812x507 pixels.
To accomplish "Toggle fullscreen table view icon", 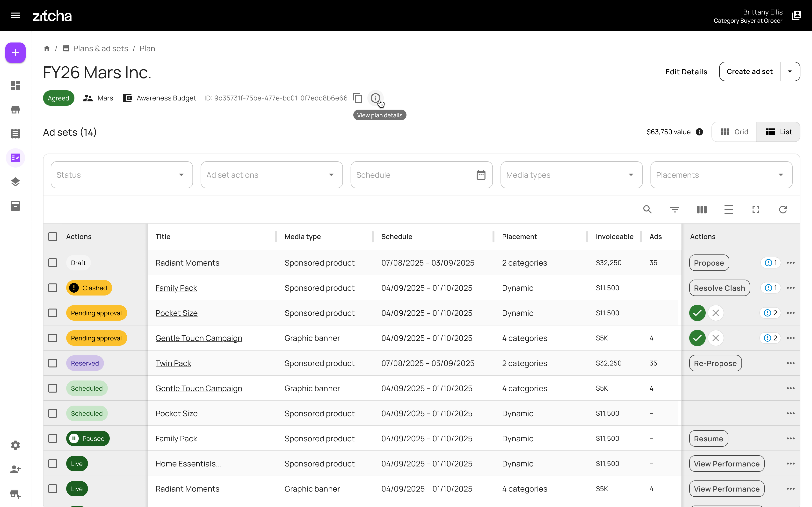I will pos(756,210).
